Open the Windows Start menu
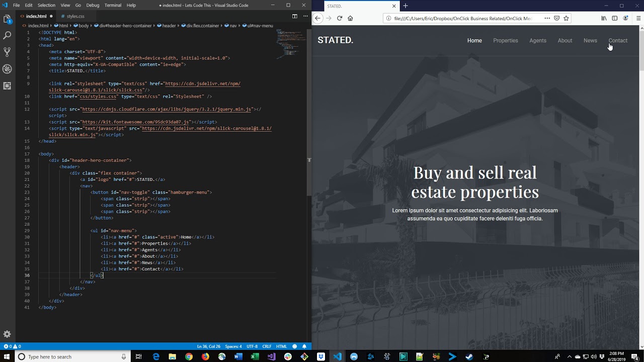The image size is (644, 362). pyautogui.click(x=7, y=356)
